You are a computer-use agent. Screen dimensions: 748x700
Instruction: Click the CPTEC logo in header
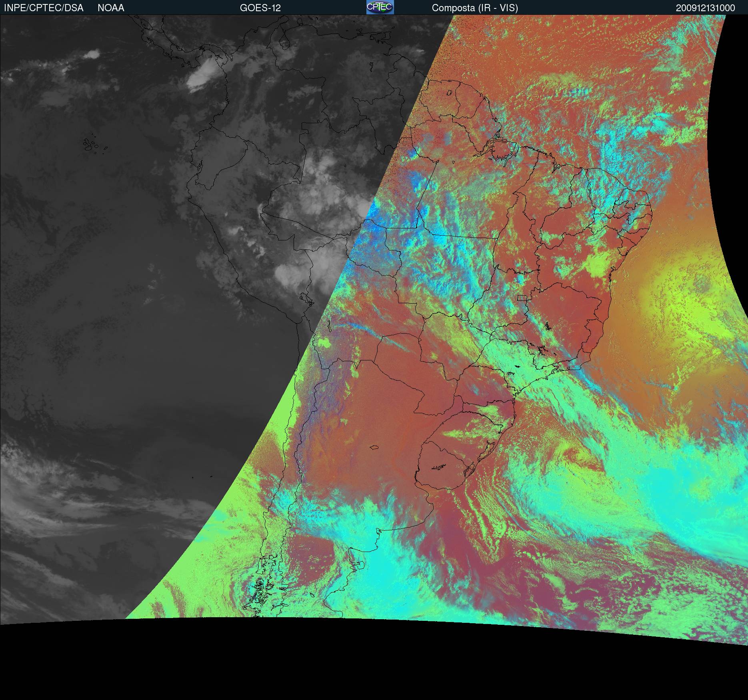tap(380, 7)
